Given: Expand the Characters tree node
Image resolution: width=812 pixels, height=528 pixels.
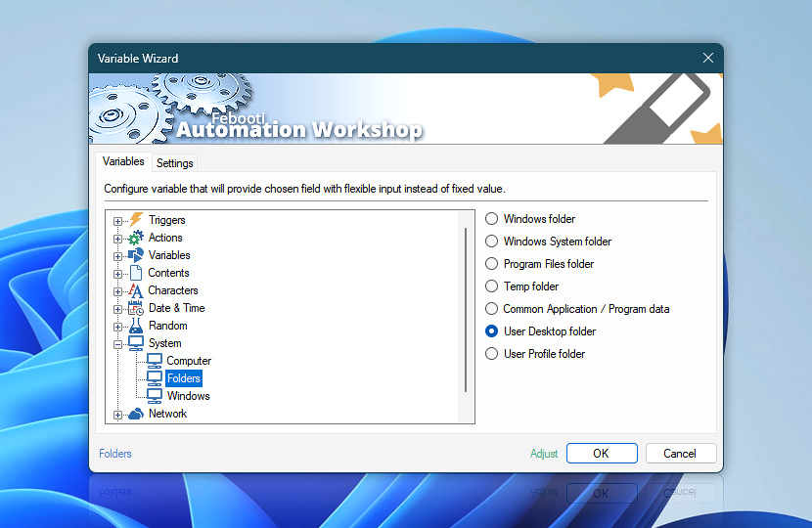Looking at the screenshot, I should [117, 292].
